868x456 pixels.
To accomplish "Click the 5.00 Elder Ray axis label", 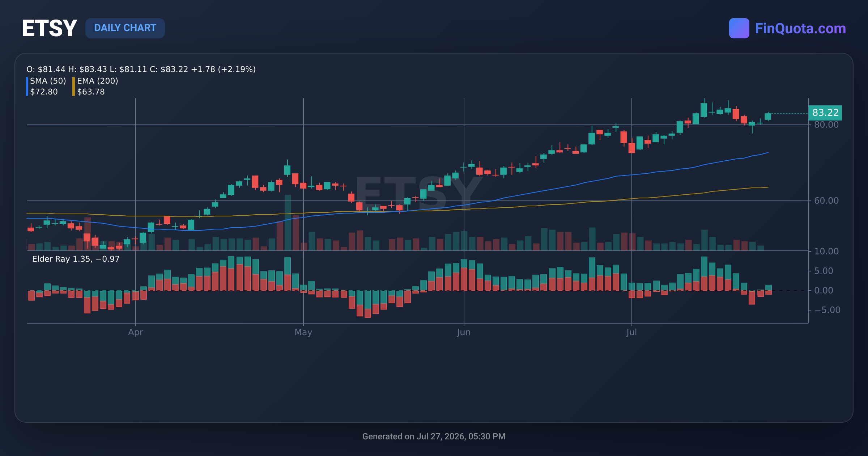I will coord(824,271).
